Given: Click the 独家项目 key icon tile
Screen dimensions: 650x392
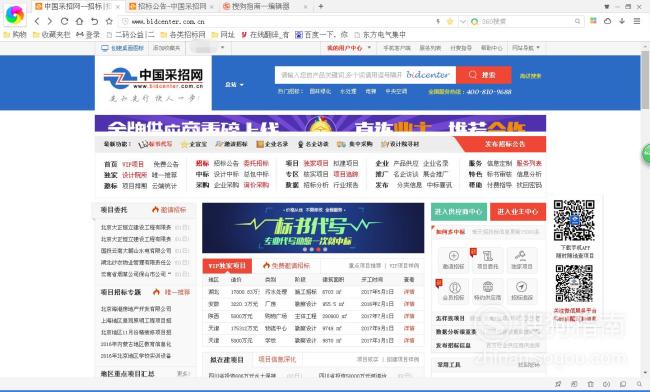Looking at the screenshot, I should coord(521,260).
